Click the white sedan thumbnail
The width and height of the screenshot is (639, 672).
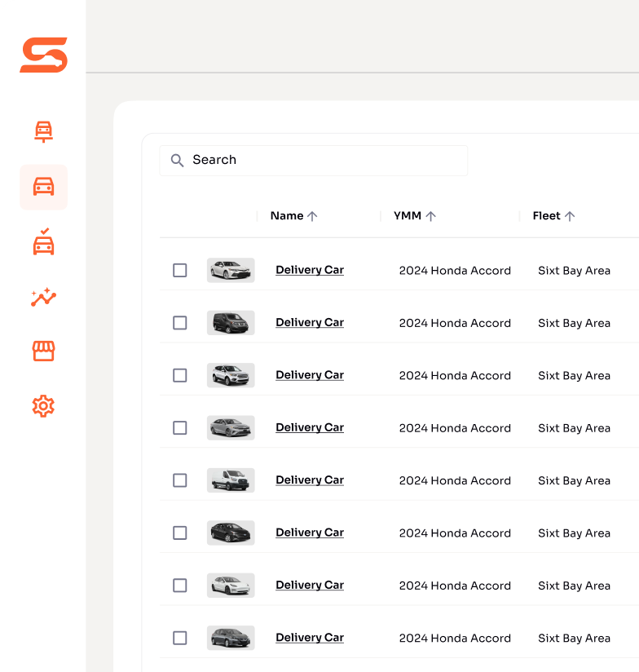click(x=231, y=271)
